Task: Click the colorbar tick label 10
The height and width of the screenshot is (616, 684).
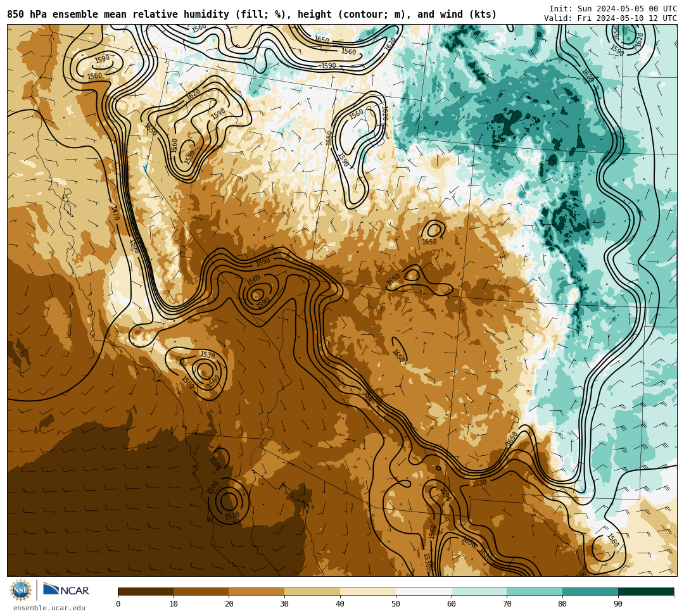Action: click(174, 604)
